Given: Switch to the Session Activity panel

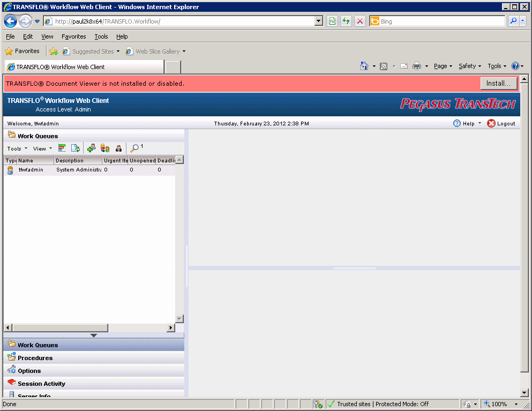Looking at the screenshot, I should click(43, 383).
